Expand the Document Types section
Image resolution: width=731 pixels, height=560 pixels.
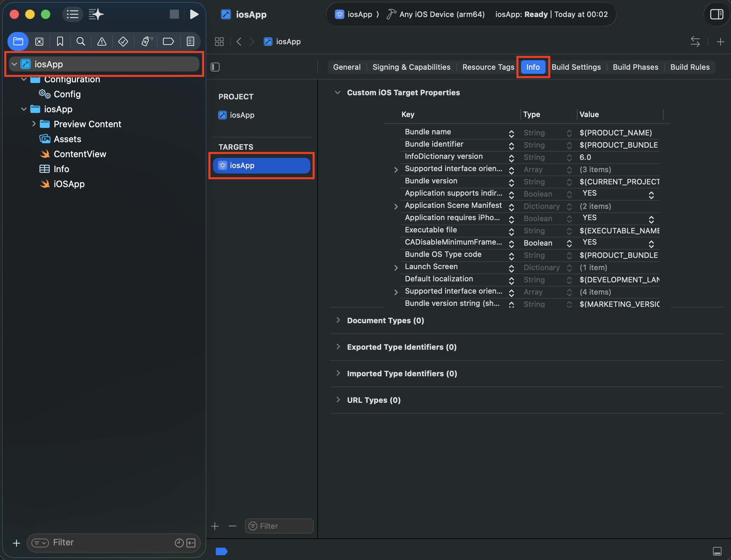[x=338, y=320]
